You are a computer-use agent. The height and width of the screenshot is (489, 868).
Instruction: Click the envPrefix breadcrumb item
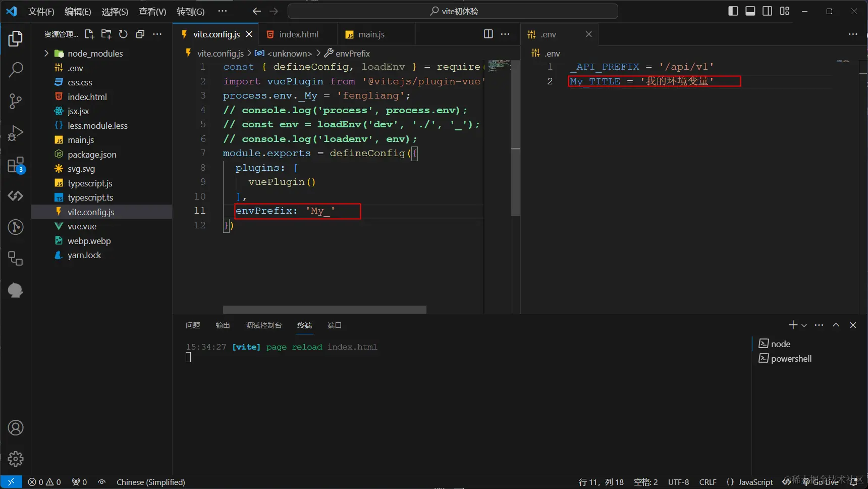tap(347, 54)
